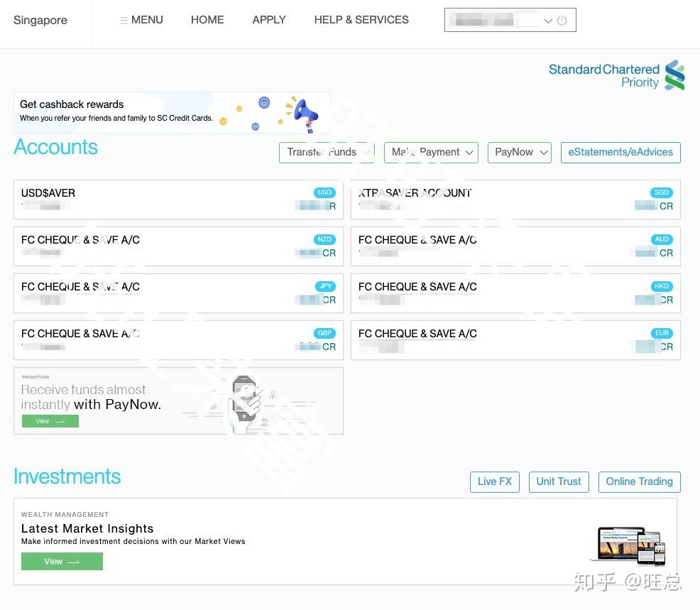Open the GBP FC Cheque & Save account
This screenshot has width=700, height=610.
[179, 340]
